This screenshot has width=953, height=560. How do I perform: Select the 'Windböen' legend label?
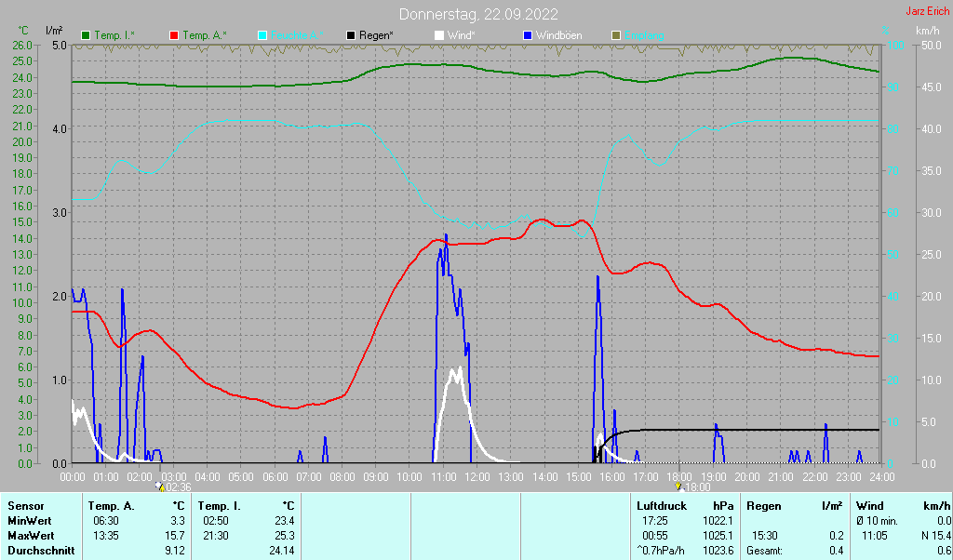pos(558,36)
